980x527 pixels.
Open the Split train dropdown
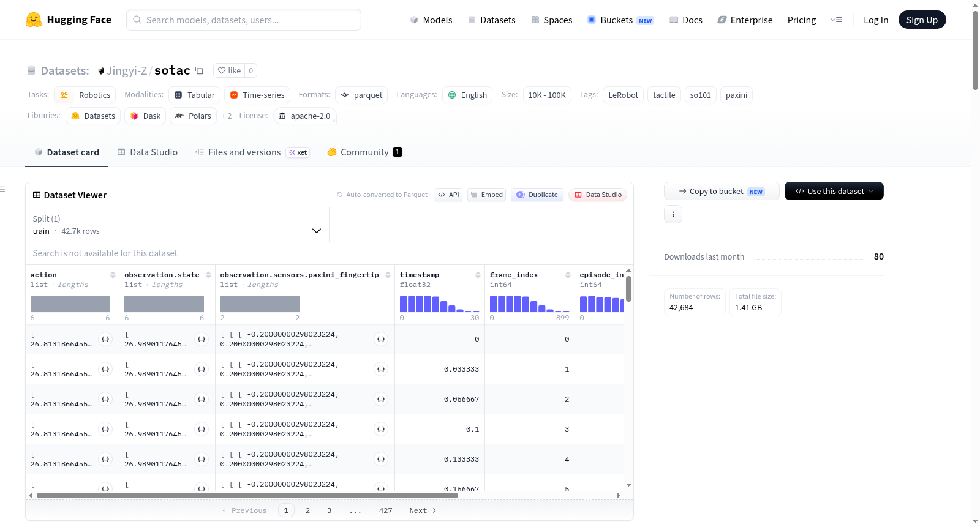178,225
